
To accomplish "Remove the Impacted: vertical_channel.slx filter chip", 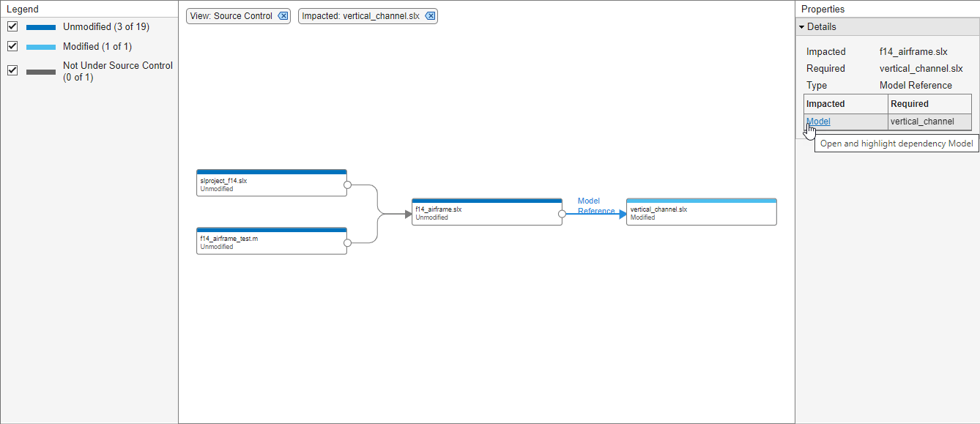I will pos(430,16).
